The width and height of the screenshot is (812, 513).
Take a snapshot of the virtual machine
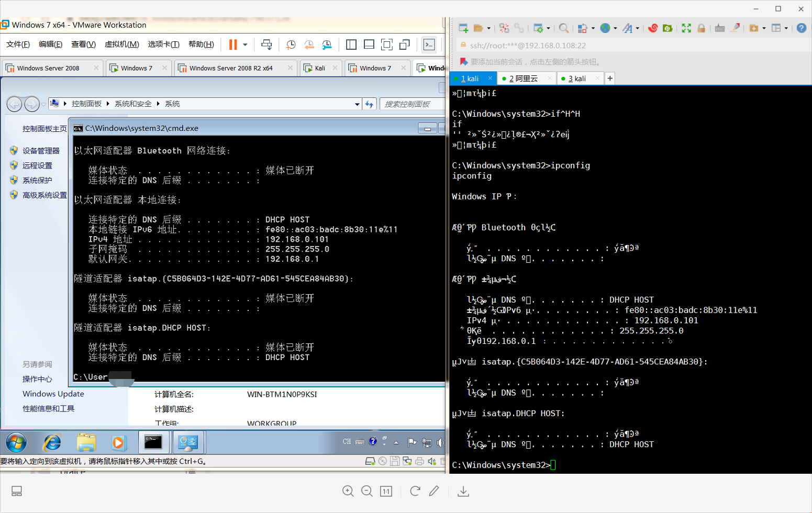[x=292, y=44]
